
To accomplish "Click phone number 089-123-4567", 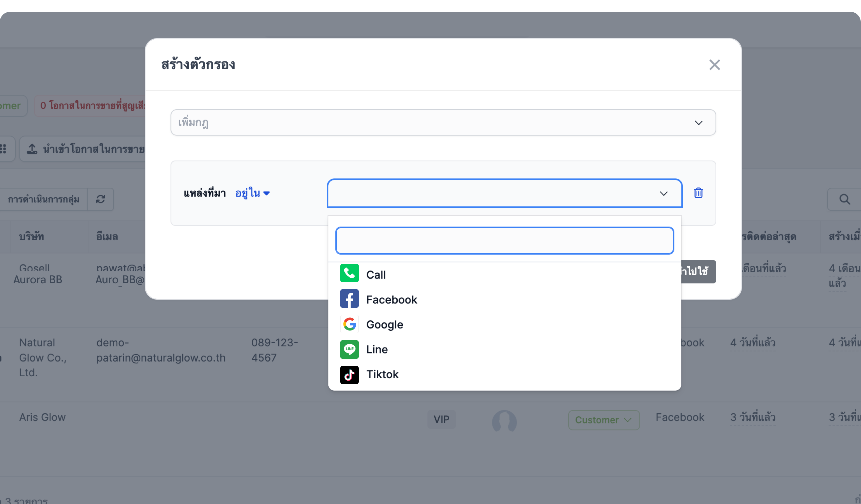I will tap(275, 350).
